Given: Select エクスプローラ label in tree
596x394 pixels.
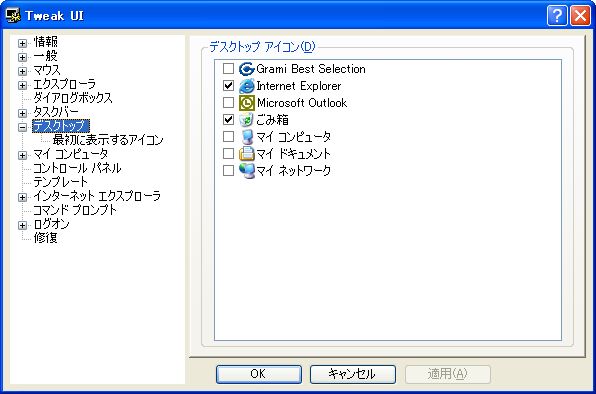Looking at the screenshot, I should [65, 84].
